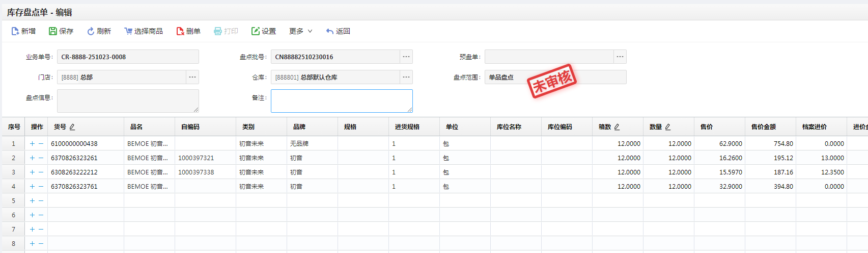Viewport: 868px width, 253px height.
Task: Expand the 更多 dropdown menu
Action: pyautogui.click(x=300, y=31)
